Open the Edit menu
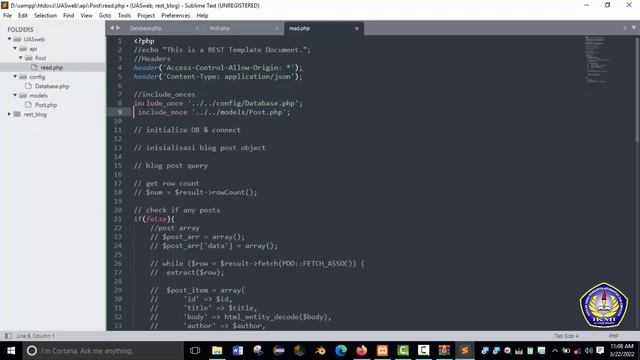The width and height of the screenshot is (640, 360). pos(23,16)
